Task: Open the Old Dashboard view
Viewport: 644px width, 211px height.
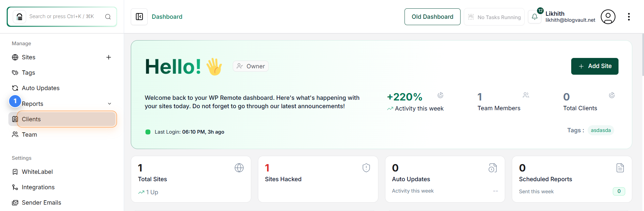Action: coord(432,16)
